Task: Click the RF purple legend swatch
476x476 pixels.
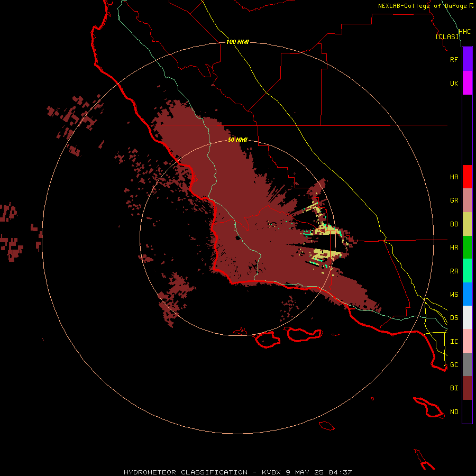Action: pyautogui.click(x=467, y=59)
